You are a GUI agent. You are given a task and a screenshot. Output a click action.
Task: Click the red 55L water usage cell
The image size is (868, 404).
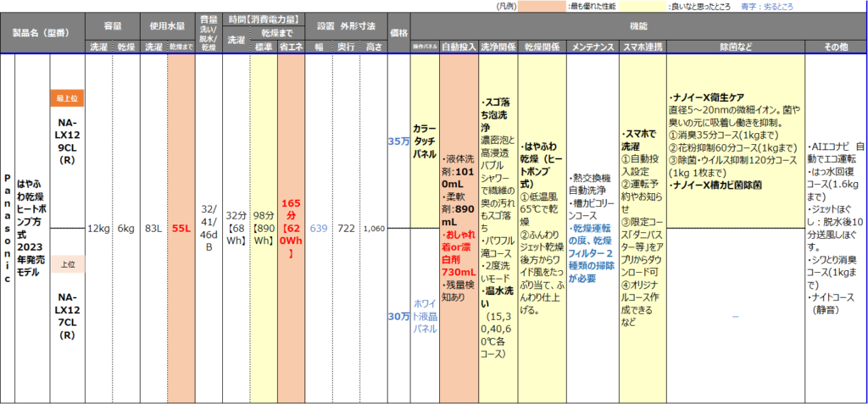click(181, 229)
